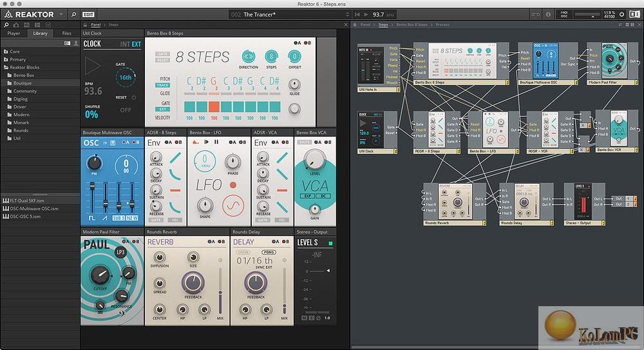Image resolution: width=644 pixels, height=350 pixels.
Task: Click the large Clock play triangle
Action: (x=92, y=66)
